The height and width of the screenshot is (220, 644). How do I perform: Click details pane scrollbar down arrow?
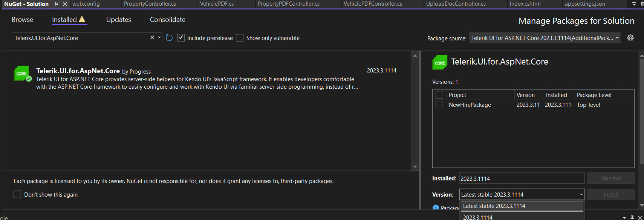(641, 206)
